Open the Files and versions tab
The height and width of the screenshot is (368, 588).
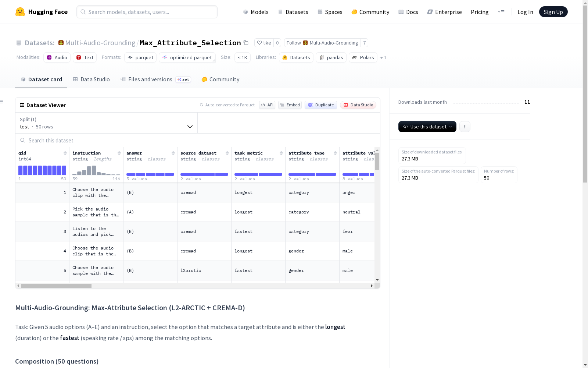click(x=155, y=79)
